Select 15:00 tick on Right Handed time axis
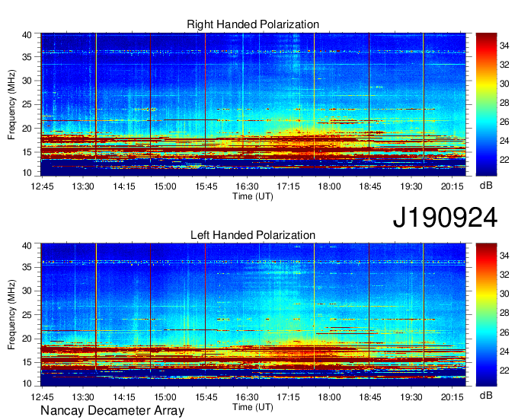The image size is (518, 420). tap(165, 186)
